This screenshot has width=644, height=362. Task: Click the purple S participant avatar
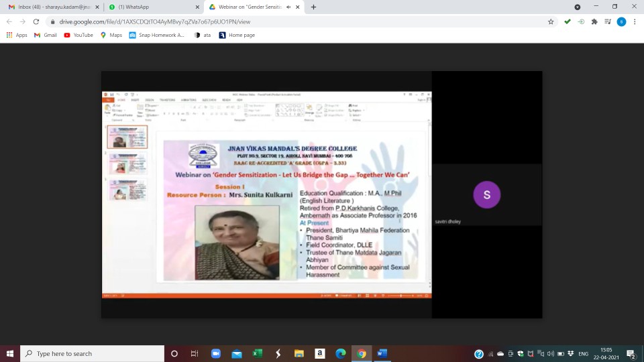[487, 194]
